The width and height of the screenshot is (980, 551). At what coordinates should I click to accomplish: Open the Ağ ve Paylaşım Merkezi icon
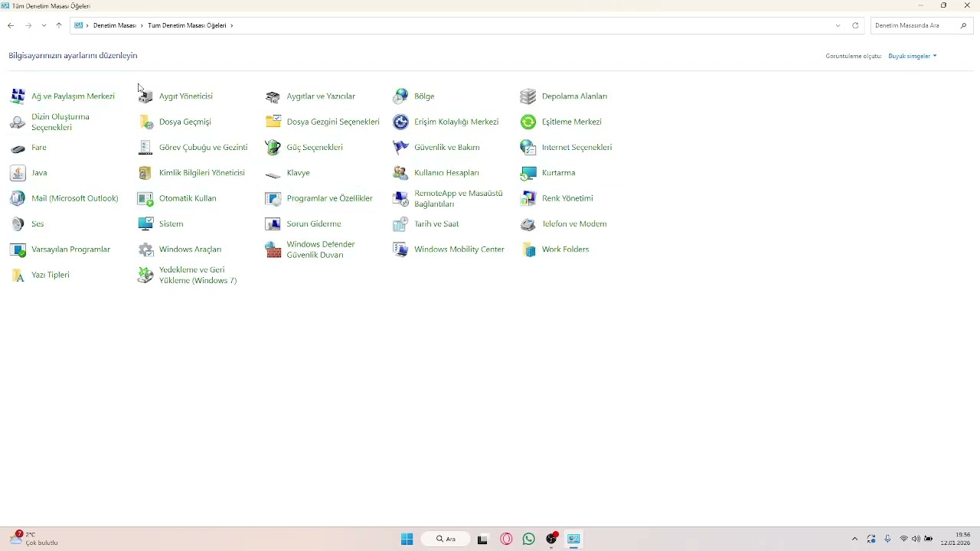click(x=18, y=96)
